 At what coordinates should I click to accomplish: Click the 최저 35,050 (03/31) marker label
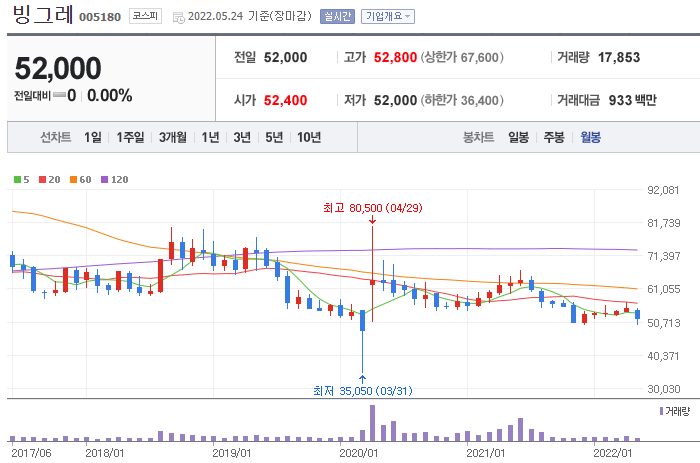tap(362, 391)
